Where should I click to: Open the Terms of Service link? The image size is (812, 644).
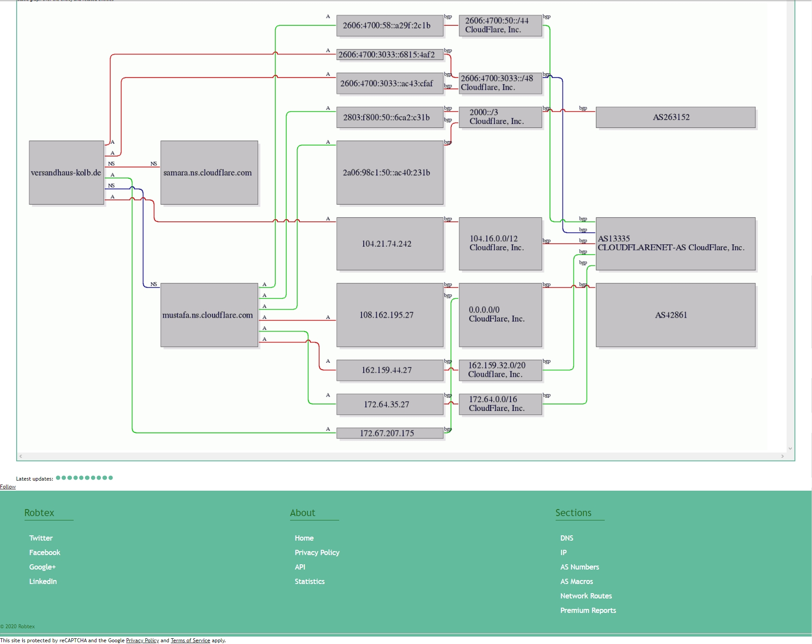click(190, 640)
